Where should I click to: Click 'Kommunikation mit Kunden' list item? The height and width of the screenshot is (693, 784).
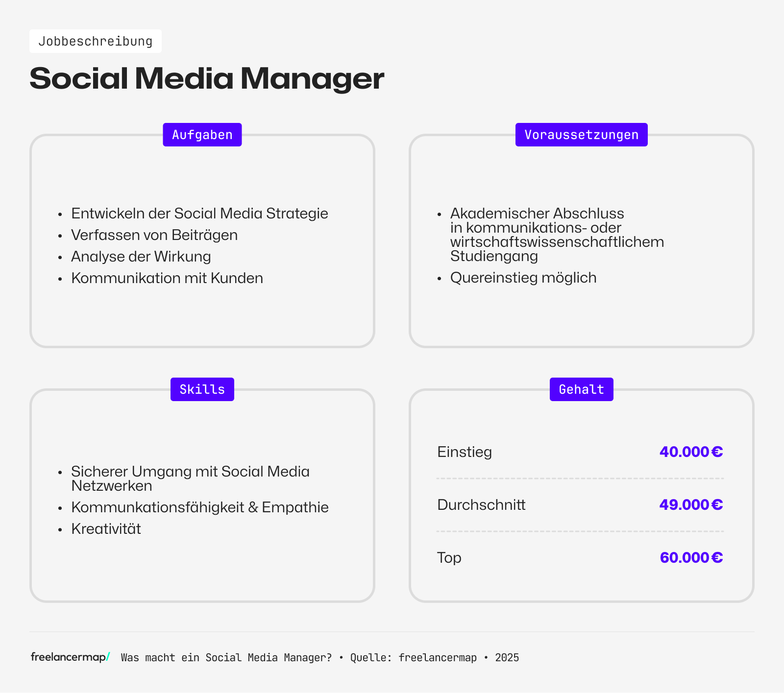pyautogui.click(x=167, y=278)
